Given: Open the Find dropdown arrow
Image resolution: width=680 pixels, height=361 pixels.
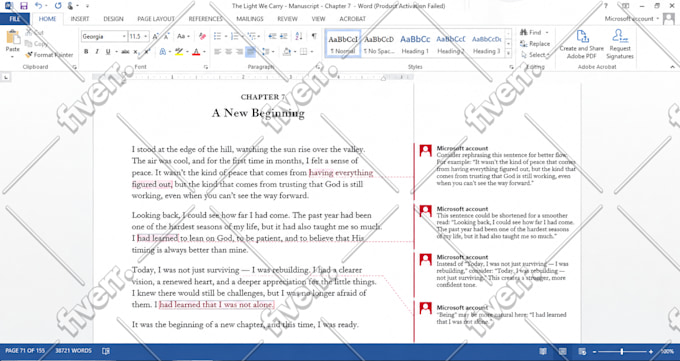Looking at the screenshot, I should 547,33.
